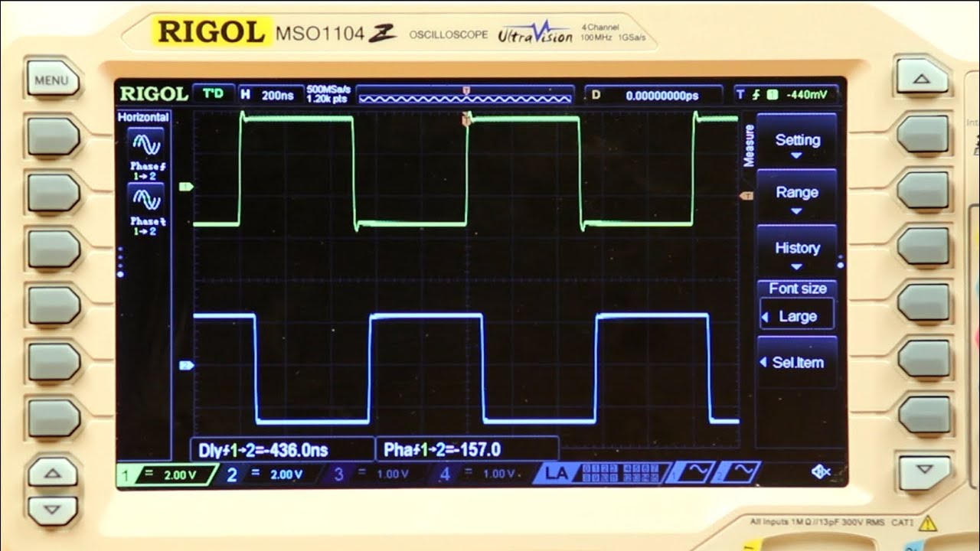
Task: Push the left softkey beside Phase falling 1→2
Action: click(x=54, y=193)
